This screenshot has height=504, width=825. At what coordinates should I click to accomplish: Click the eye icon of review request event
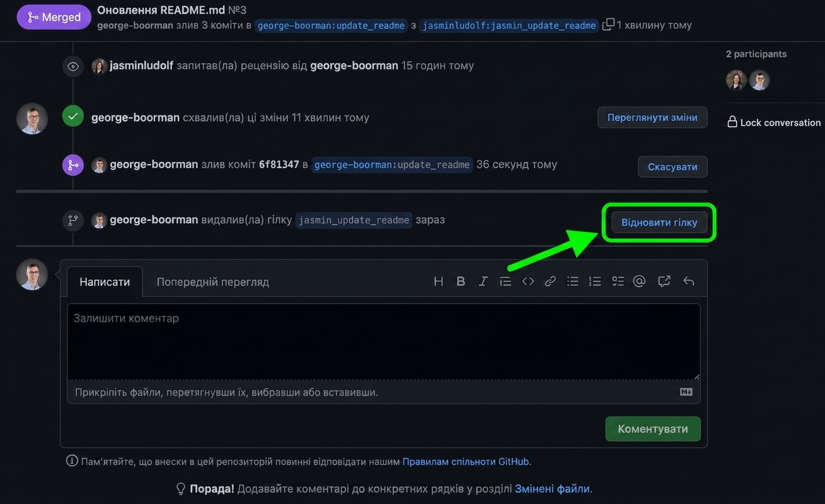coord(73,66)
